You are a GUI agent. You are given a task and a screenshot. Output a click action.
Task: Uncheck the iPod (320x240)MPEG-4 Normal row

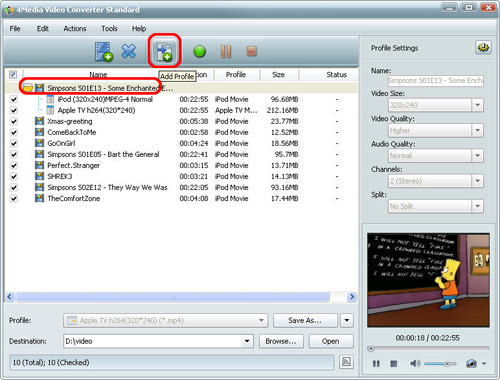(13, 99)
